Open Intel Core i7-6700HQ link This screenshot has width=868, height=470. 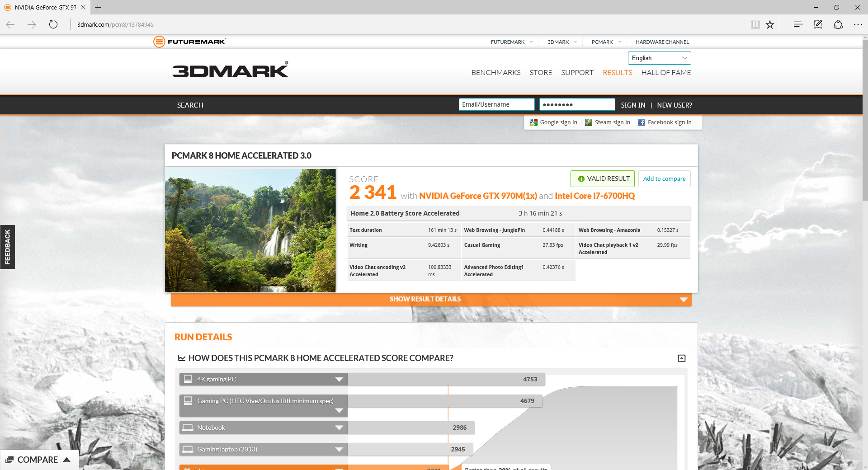click(594, 196)
